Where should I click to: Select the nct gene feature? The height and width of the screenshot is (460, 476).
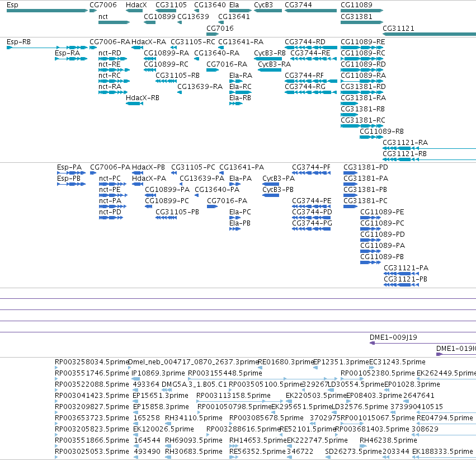coord(114,22)
